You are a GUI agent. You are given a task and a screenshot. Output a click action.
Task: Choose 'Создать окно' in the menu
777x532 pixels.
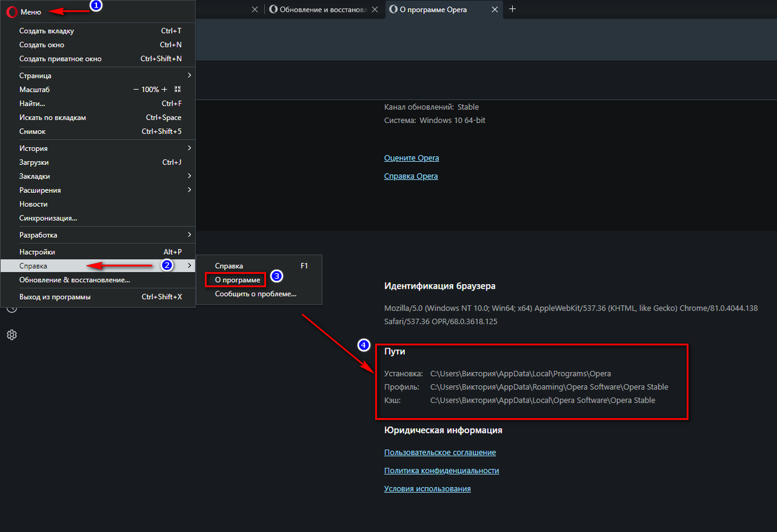point(98,45)
